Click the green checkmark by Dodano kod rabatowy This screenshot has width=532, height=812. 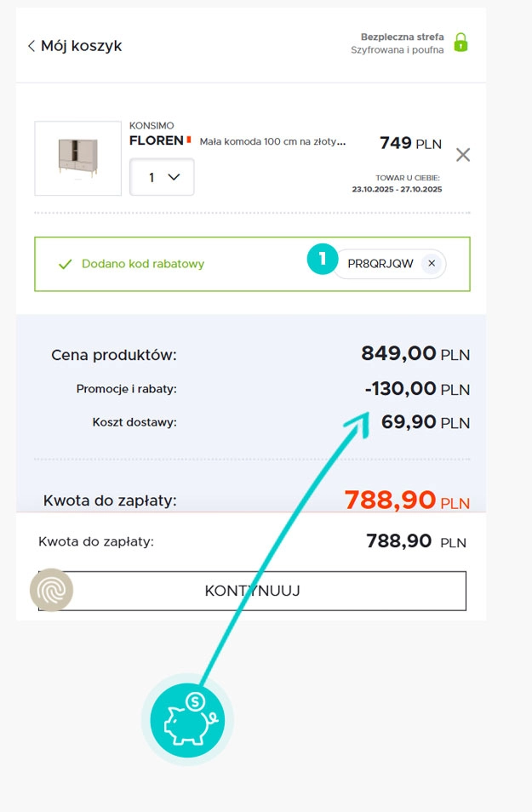point(65,264)
